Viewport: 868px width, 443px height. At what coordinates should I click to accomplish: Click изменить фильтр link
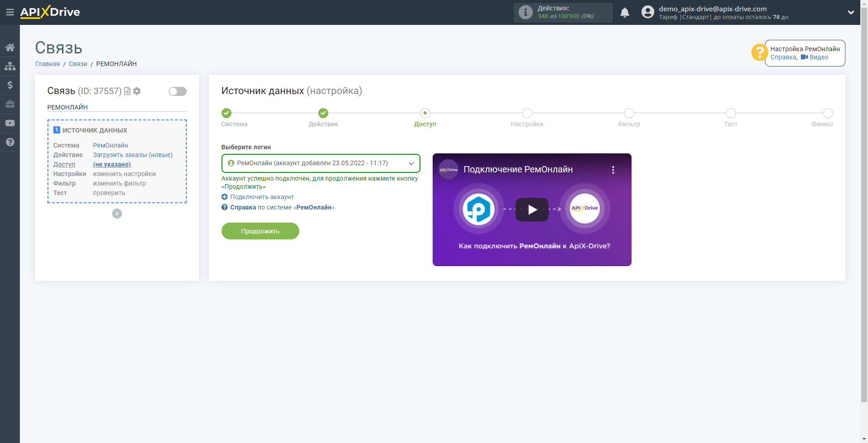119,183
